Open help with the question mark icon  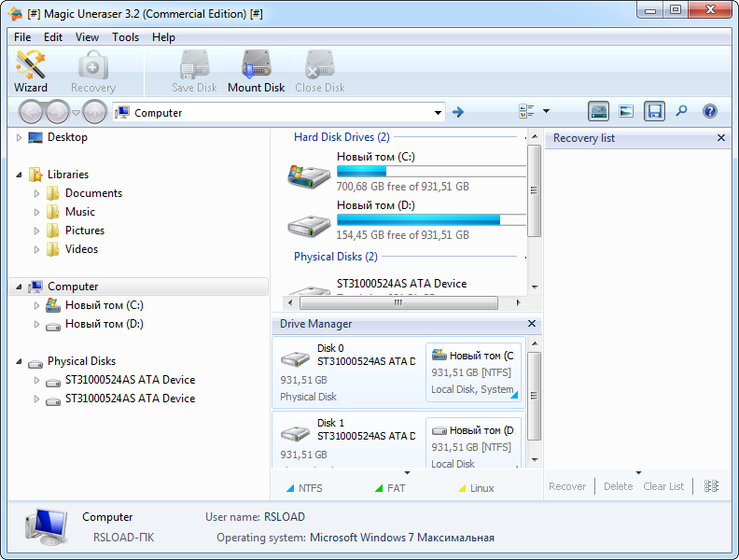pos(710,111)
